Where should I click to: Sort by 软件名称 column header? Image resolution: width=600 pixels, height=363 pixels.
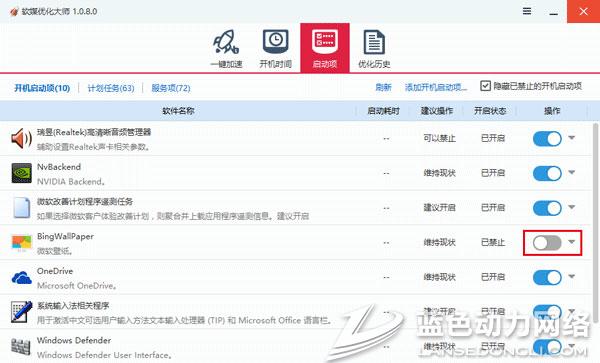coord(178,111)
